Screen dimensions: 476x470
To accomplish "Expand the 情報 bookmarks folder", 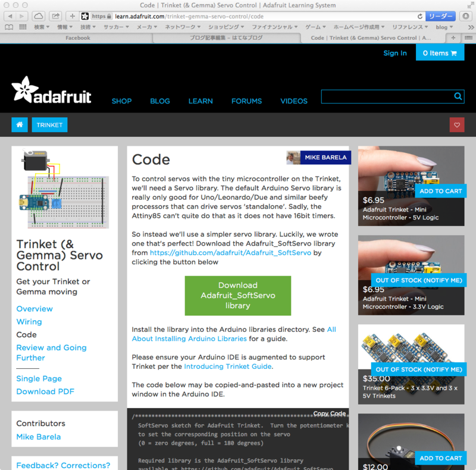I will coord(65,27).
